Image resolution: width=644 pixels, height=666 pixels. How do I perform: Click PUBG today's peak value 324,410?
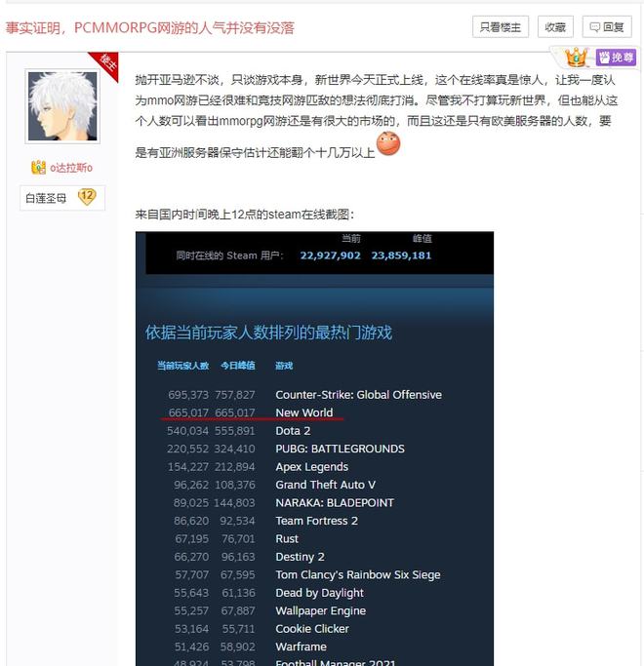235,449
